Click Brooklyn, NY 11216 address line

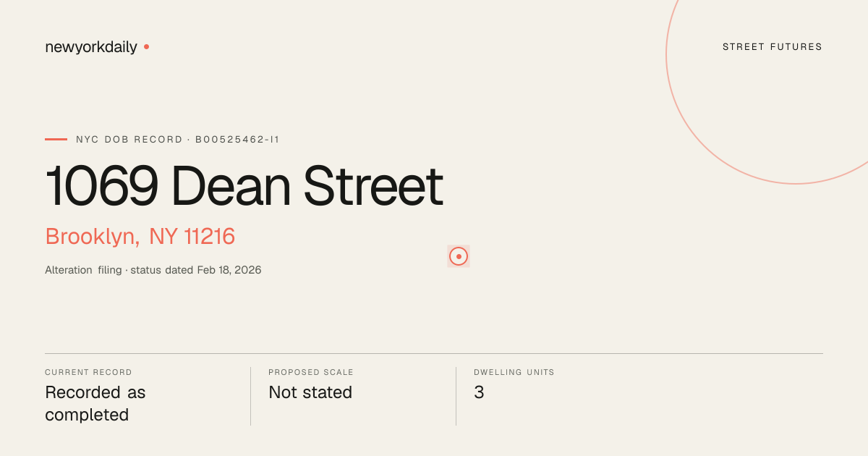click(140, 237)
